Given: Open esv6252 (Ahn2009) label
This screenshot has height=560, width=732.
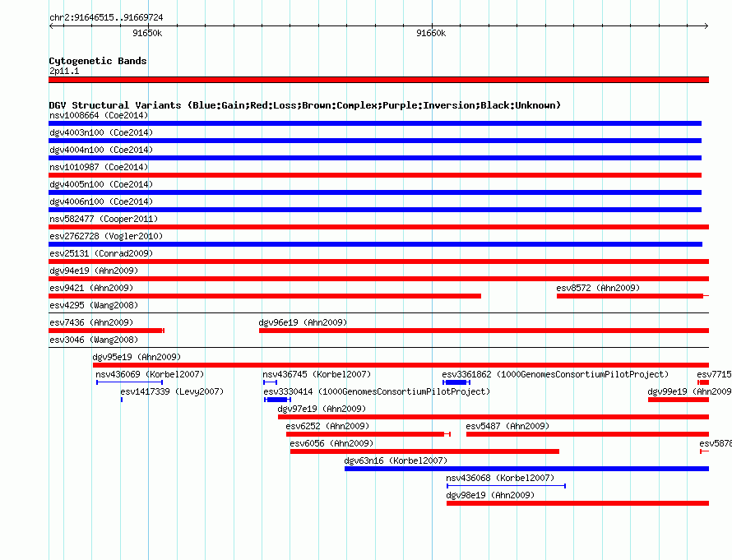Looking at the screenshot, I should click(x=327, y=426).
